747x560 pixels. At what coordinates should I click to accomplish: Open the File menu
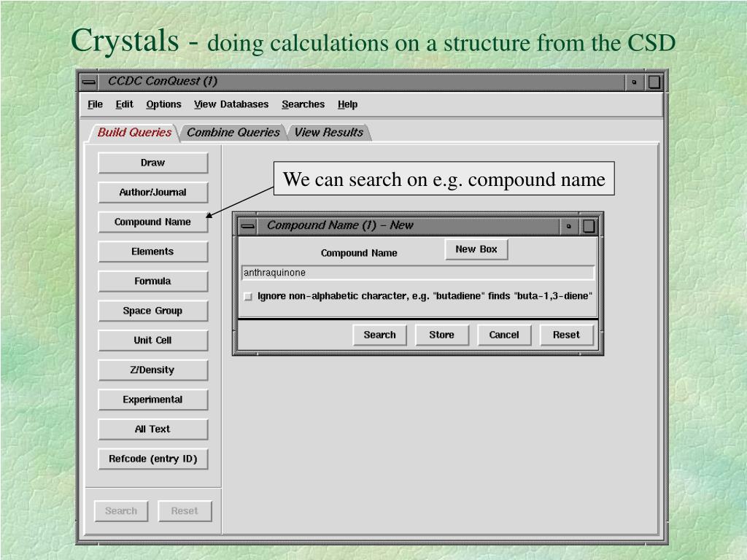coord(95,104)
